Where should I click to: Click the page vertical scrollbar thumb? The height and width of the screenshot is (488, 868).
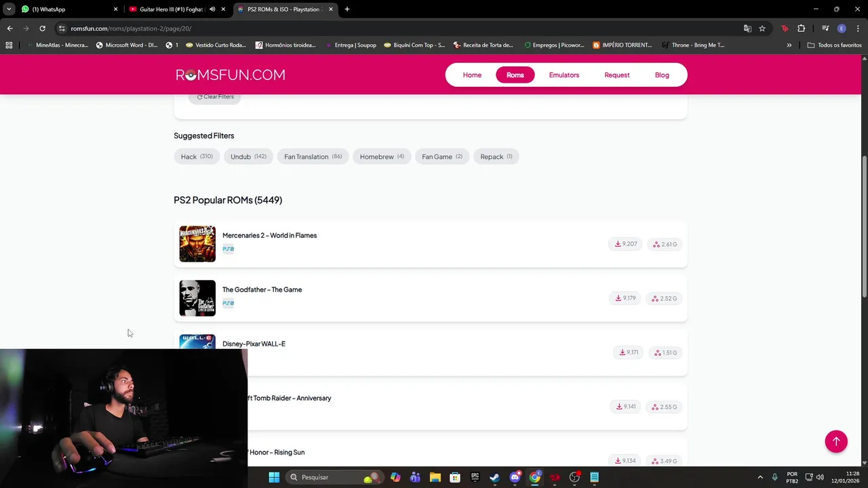coord(865,226)
